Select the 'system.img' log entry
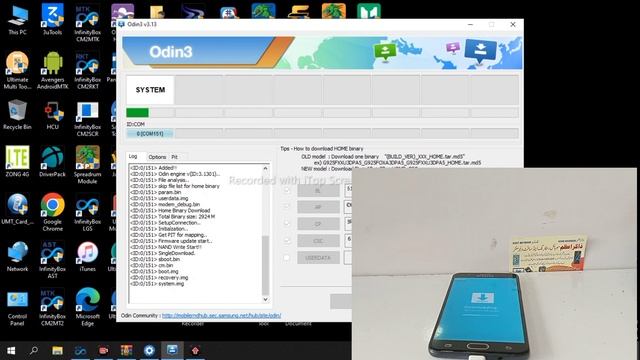640x360 pixels. 157,284
